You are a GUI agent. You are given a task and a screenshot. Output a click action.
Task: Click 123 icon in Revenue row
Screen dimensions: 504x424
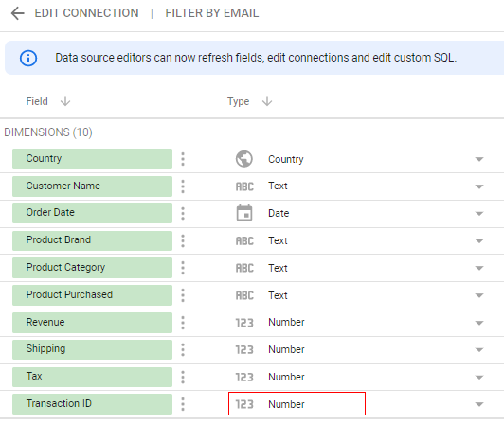point(244,323)
